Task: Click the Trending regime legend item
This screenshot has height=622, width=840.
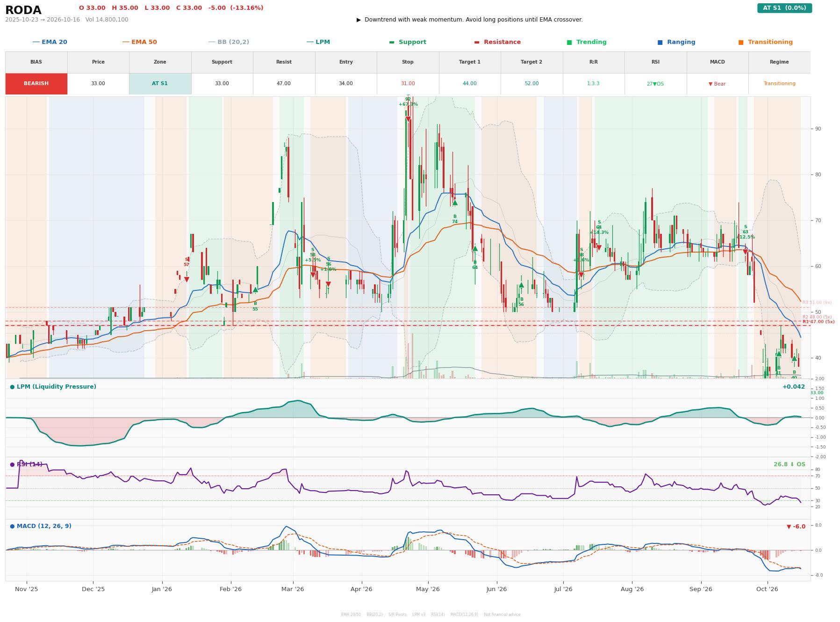Action: click(x=587, y=42)
